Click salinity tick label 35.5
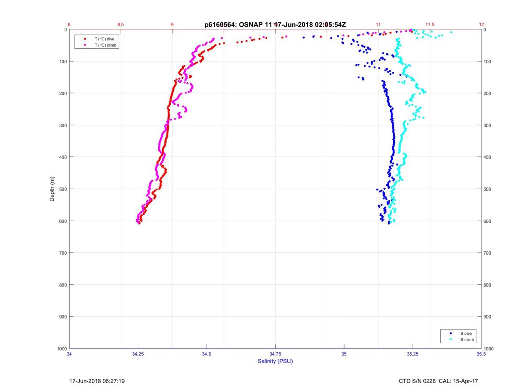This screenshot has height=392, width=532. coord(481,354)
